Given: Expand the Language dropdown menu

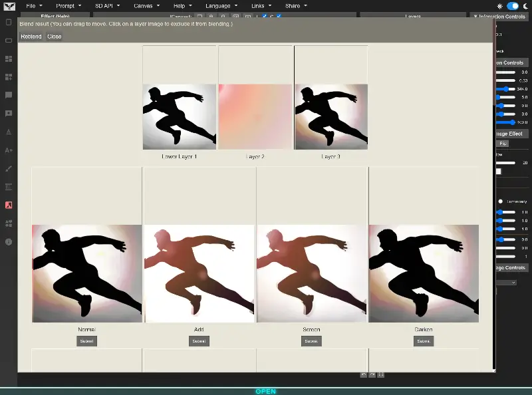Looking at the screenshot, I should [221, 5].
